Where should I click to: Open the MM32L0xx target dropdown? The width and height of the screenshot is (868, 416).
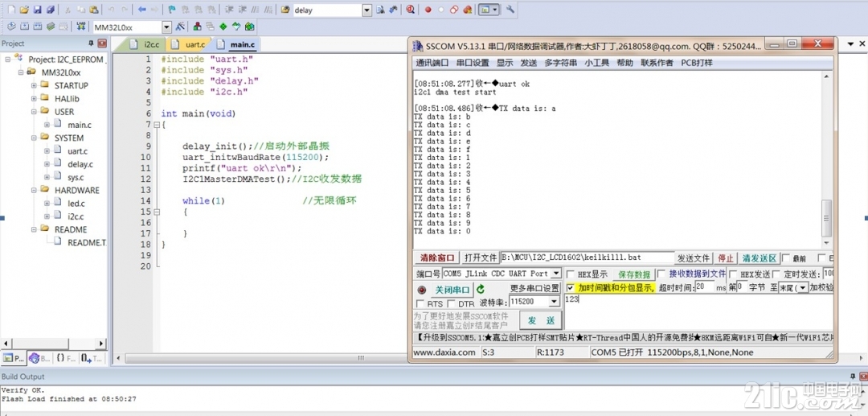166,27
